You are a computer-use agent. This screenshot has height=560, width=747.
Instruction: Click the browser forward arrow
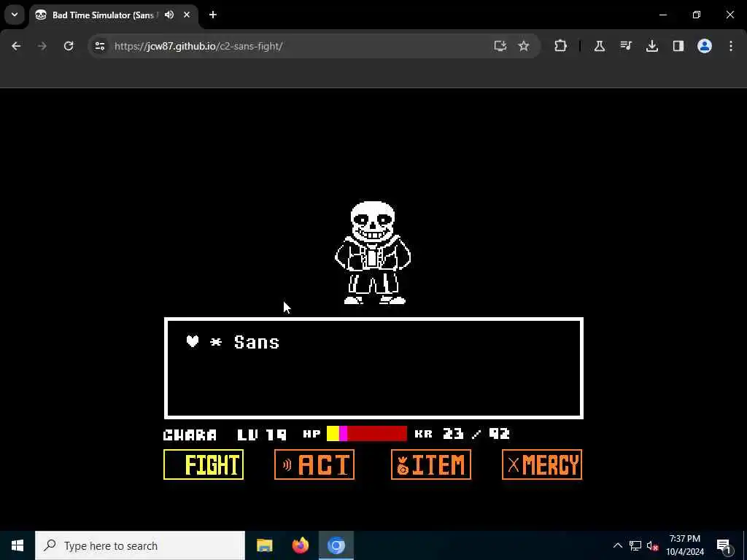pyautogui.click(x=42, y=46)
